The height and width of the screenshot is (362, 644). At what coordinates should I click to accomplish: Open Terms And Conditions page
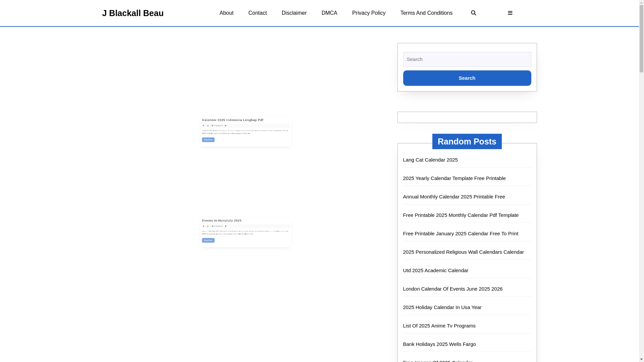426,13
